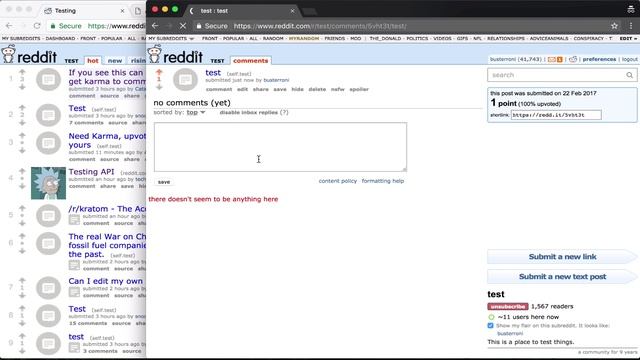Expand the MY SUBREDDITS dropdown in front window

click(x=171, y=38)
